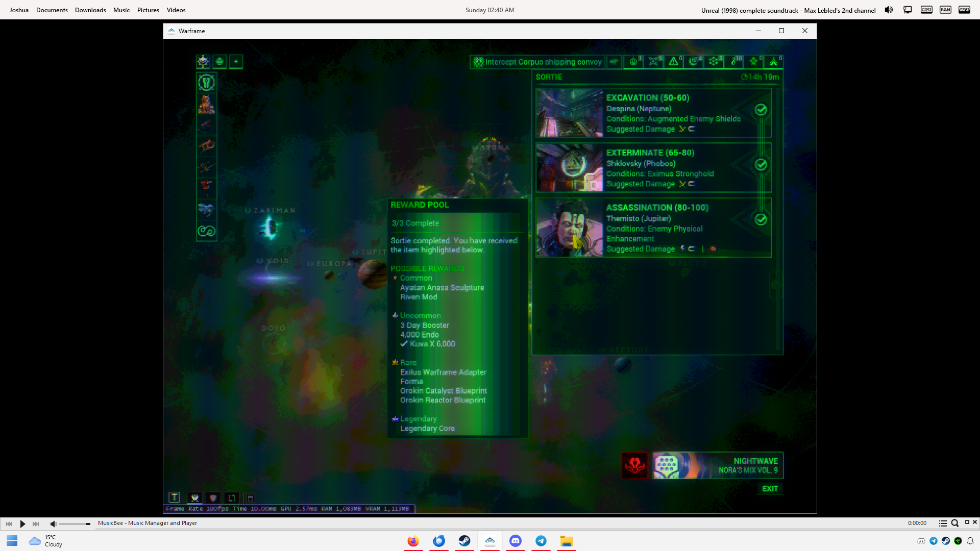The width and height of the screenshot is (980, 551).
Task: Open the Intercept Corpus shipping convoy alert
Action: pos(537,62)
